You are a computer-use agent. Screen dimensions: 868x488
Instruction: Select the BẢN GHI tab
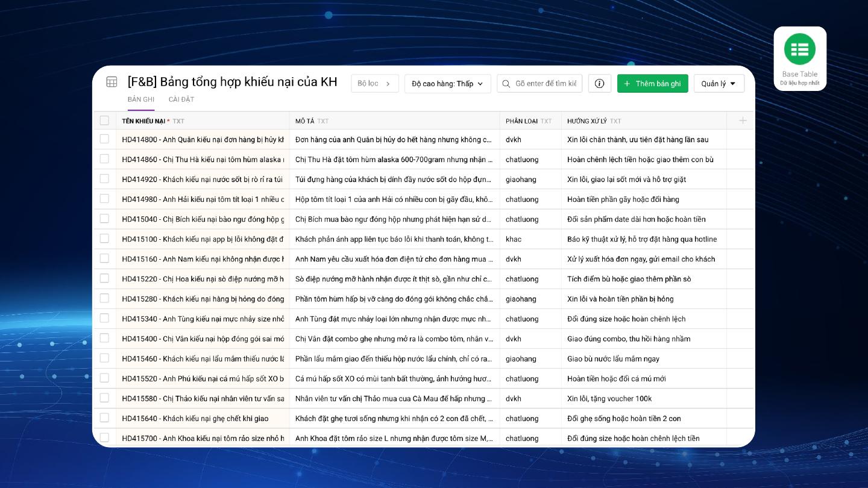click(x=141, y=99)
